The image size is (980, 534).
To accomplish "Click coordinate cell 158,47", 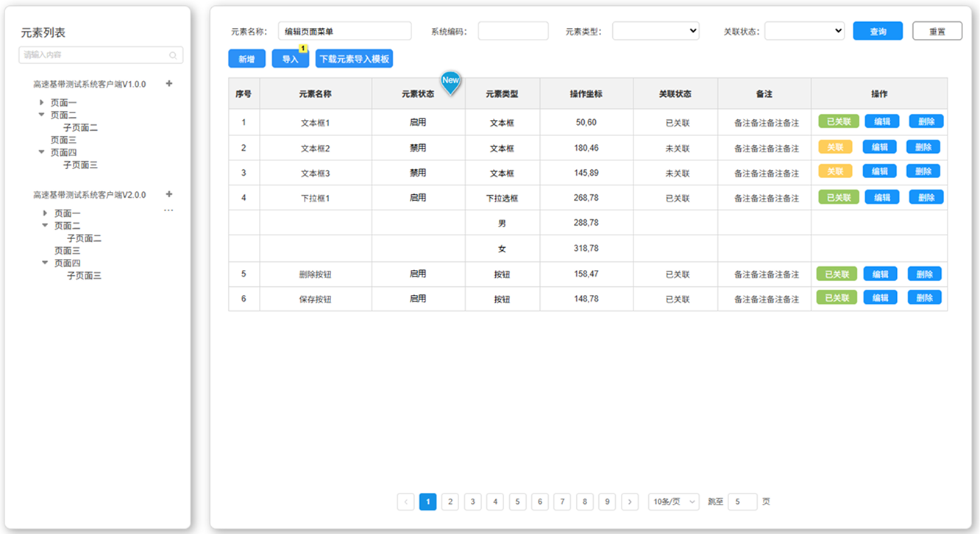I will pos(586,274).
